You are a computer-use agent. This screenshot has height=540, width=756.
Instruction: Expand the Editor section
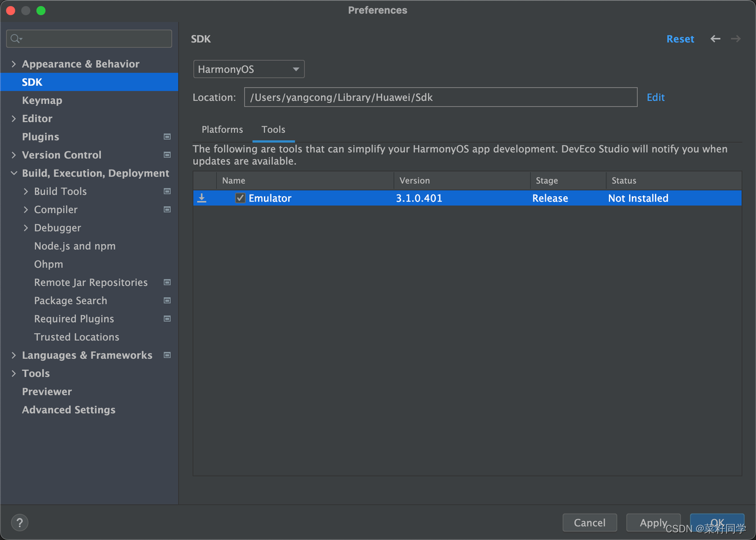click(x=14, y=119)
